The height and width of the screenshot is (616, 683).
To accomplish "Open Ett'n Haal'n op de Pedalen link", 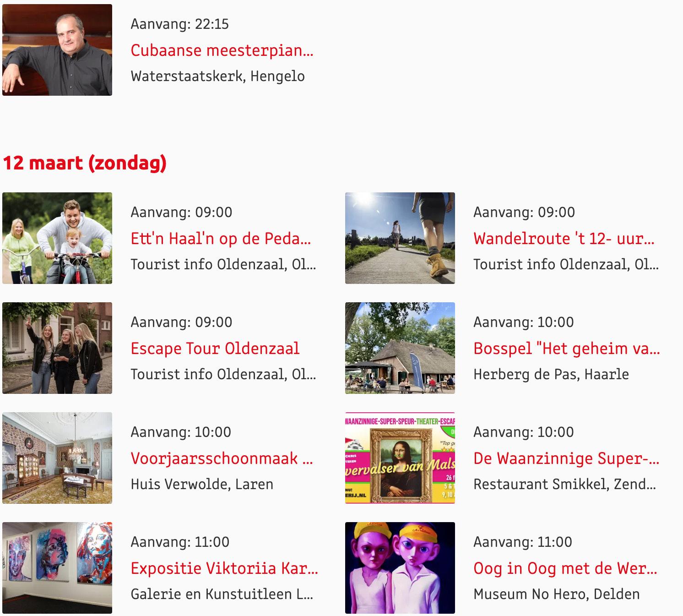I will pyautogui.click(x=221, y=239).
